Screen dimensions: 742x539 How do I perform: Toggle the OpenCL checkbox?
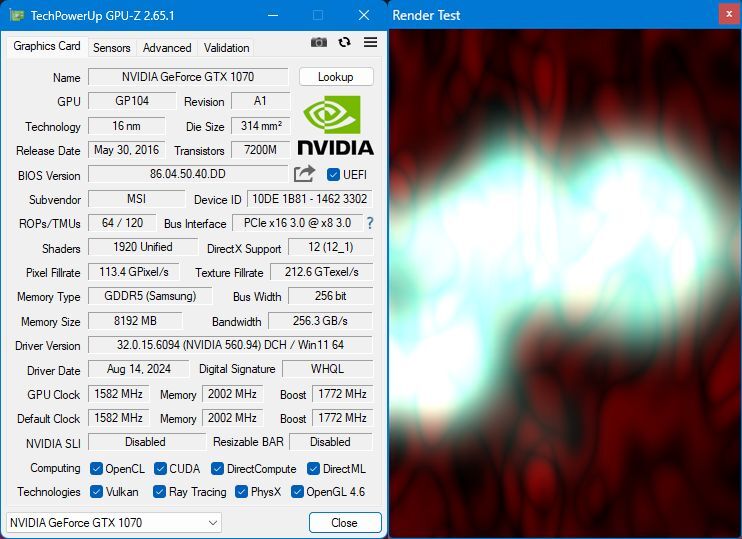coord(96,468)
